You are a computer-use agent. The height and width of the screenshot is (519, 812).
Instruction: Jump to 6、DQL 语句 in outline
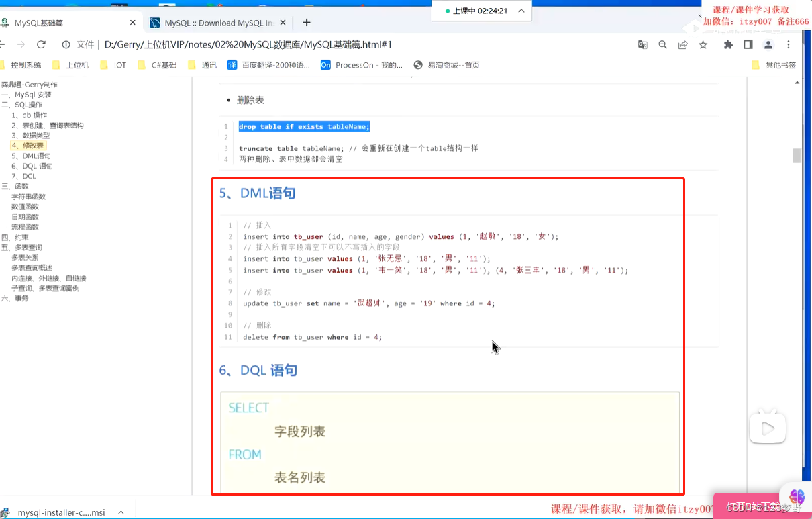(32, 166)
